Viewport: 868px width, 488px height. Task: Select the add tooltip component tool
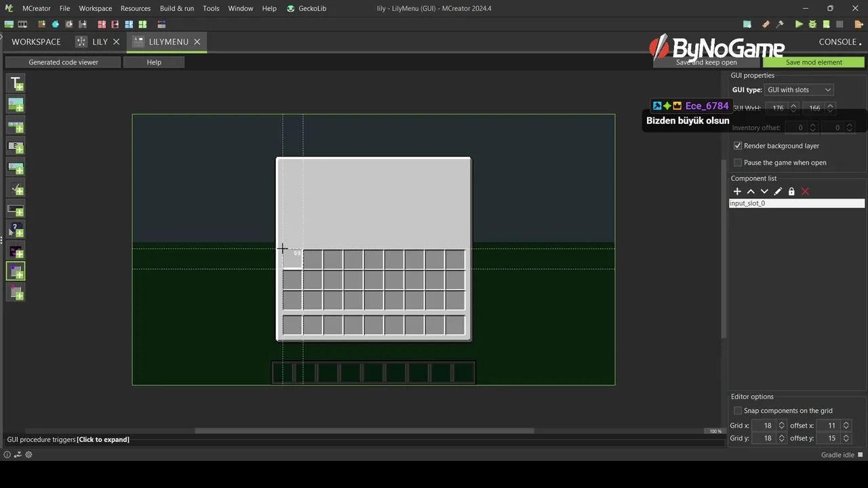(16, 230)
